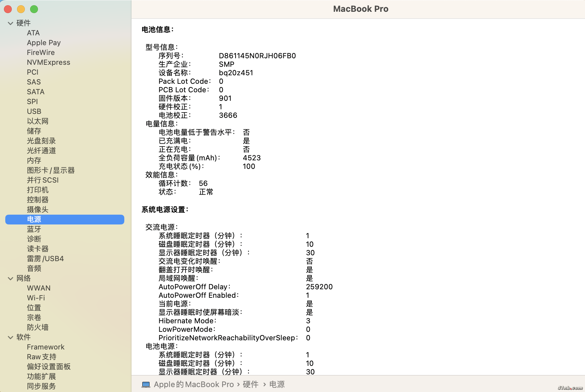This screenshot has width=585, height=392.
Task: Collapse the 网络 section chevron
Action: tap(10, 278)
